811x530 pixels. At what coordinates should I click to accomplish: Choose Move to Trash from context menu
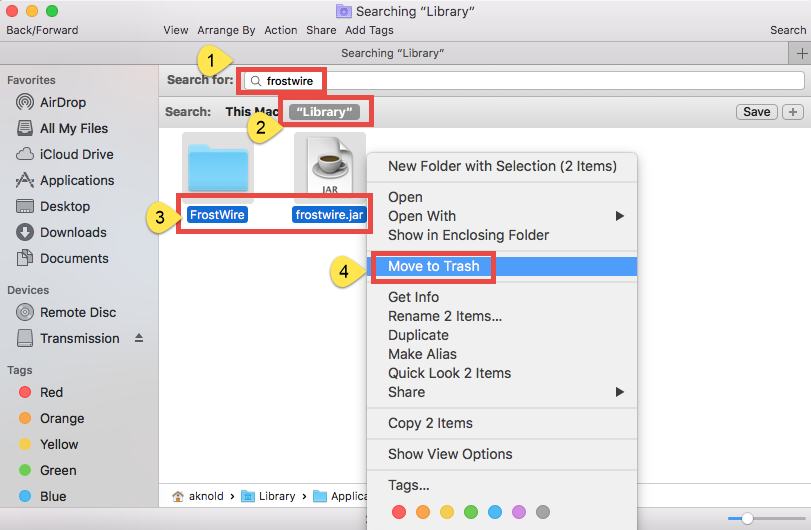pyautogui.click(x=502, y=266)
